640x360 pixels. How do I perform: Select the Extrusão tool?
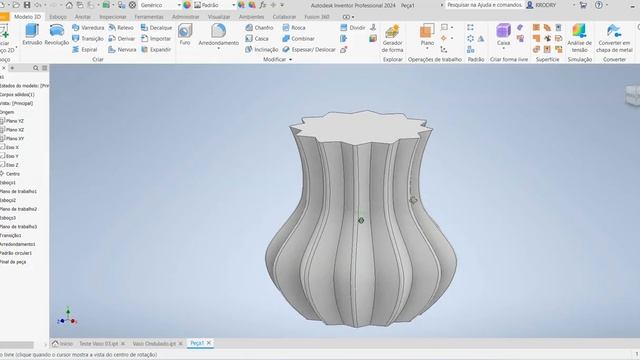(x=32, y=34)
